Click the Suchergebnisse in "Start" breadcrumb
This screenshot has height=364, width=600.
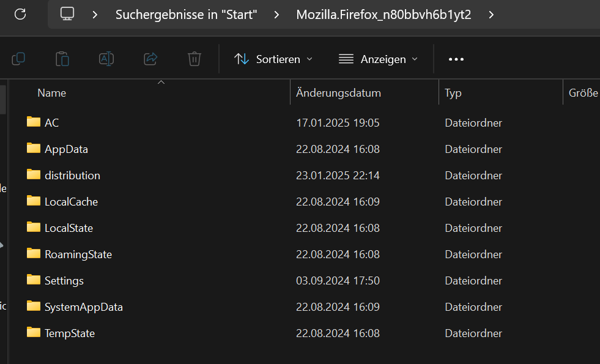pos(186,15)
